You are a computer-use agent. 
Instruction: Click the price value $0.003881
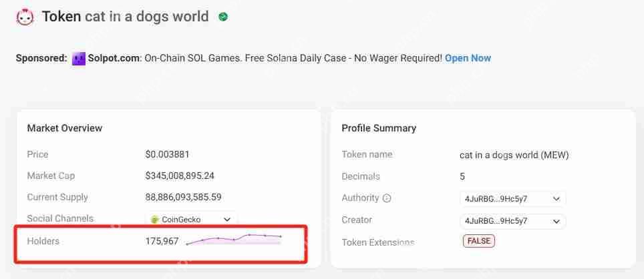pyautogui.click(x=167, y=154)
